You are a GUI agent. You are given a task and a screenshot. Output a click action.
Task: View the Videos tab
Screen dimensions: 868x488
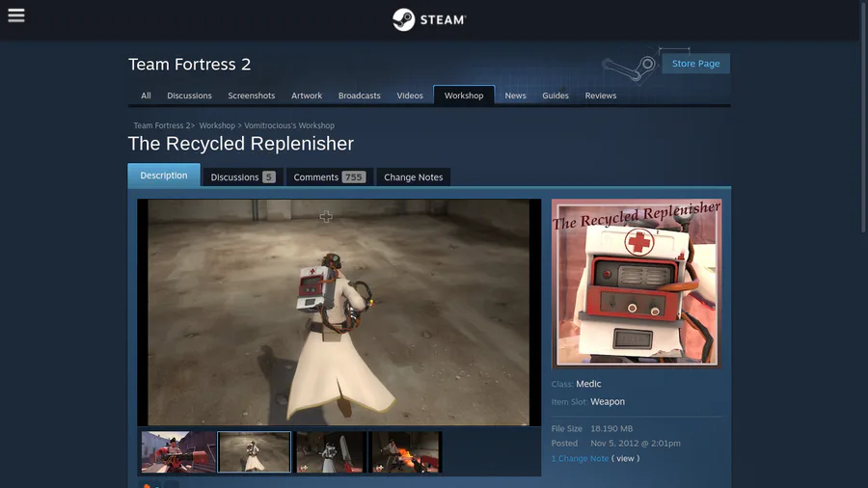(410, 95)
